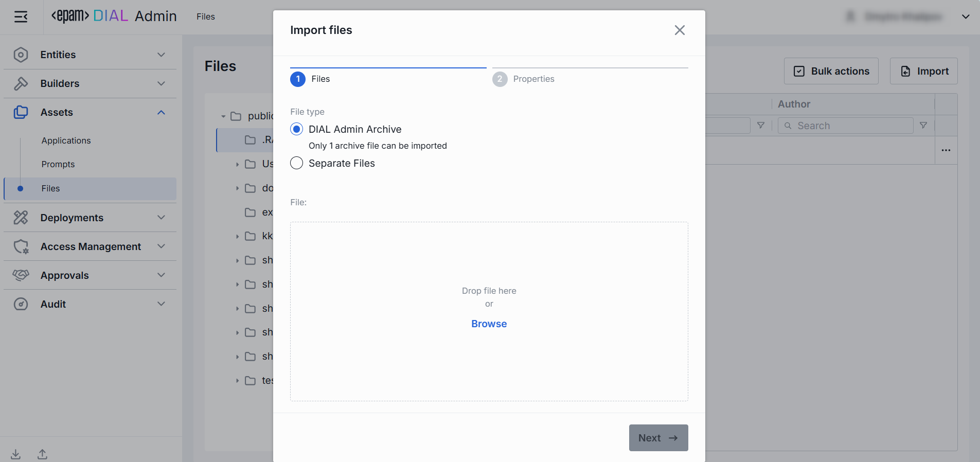This screenshot has width=980, height=462.
Task: Select the DIAL Admin Archive radio option
Action: click(297, 129)
